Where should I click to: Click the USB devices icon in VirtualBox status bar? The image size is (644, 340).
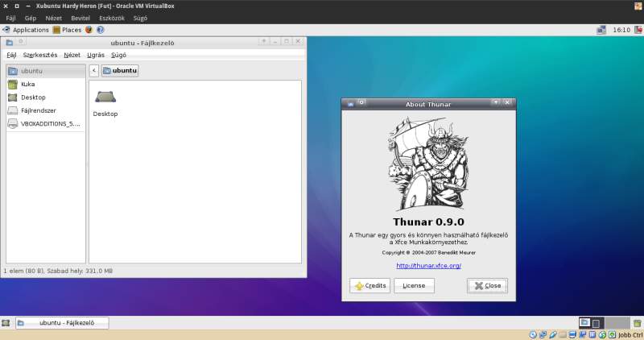pyautogui.click(x=553, y=335)
